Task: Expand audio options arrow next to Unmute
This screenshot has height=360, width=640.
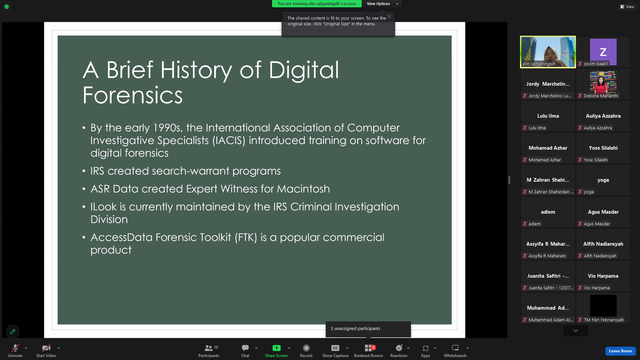Action: (x=26, y=348)
